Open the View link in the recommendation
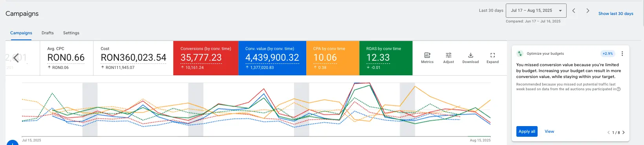The height and width of the screenshot is (145, 644). (x=549, y=132)
